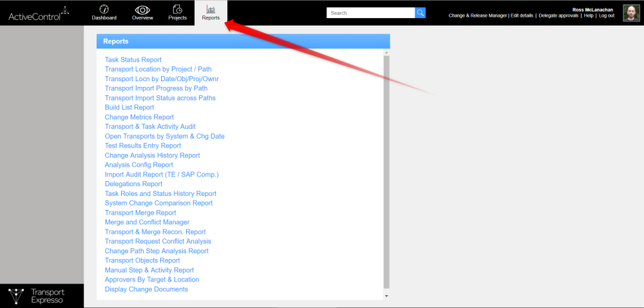
Task: Open System Change Comparison Report
Action: coord(158,203)
